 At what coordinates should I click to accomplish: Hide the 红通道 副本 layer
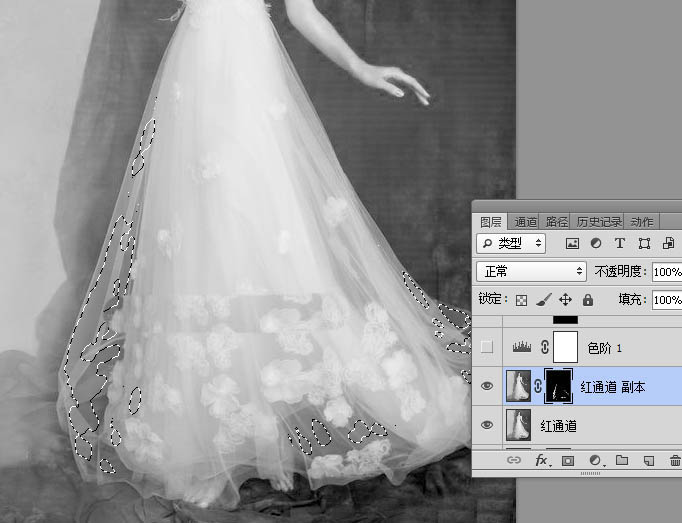[487, 386]
